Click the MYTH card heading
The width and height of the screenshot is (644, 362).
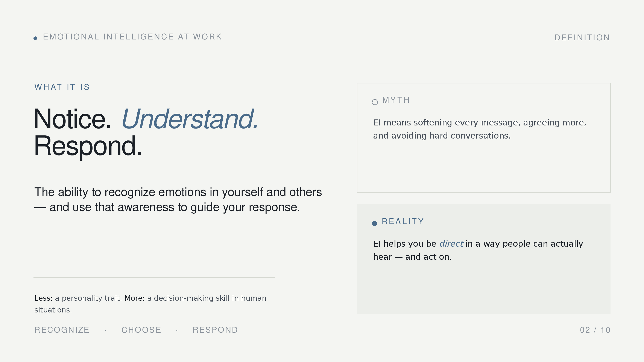click(x=396, y=100)
